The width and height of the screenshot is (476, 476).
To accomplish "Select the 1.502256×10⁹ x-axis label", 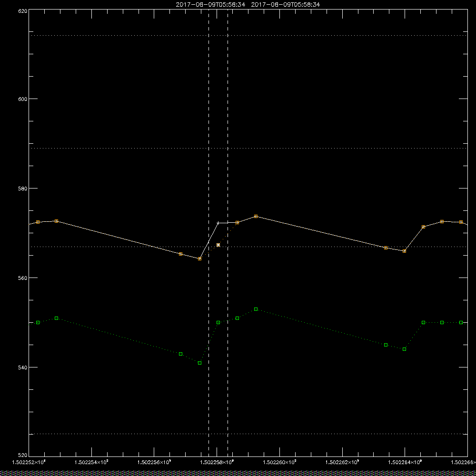I will pyautogui.click(x=154, y=462).
